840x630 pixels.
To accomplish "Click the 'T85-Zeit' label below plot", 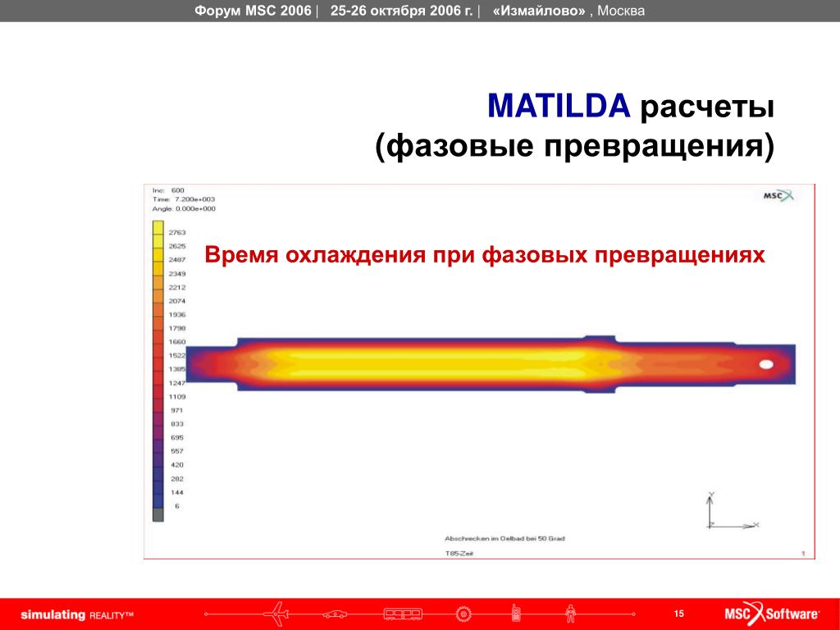I will tap(459, 554).
